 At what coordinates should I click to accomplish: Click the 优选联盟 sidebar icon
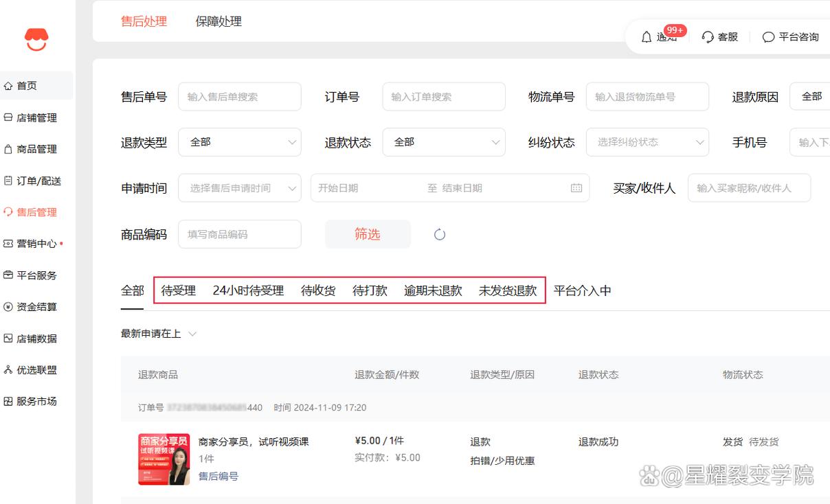tap(8, 370)
